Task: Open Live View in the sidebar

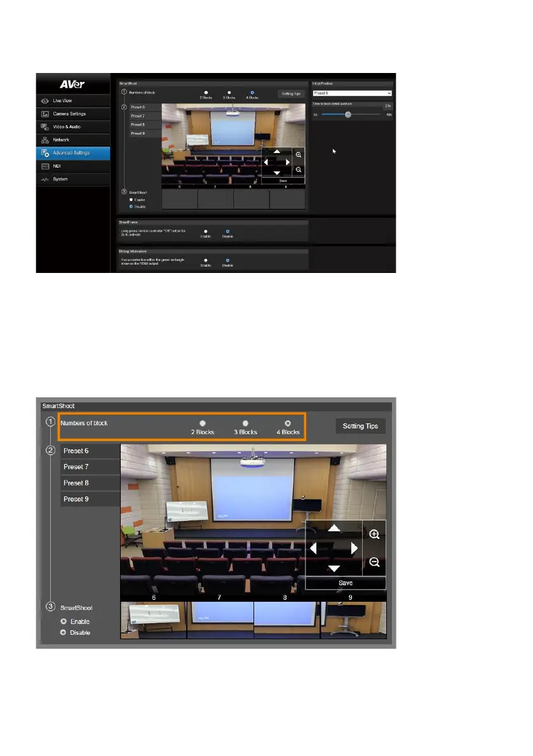Action: [x=64, y=101]
